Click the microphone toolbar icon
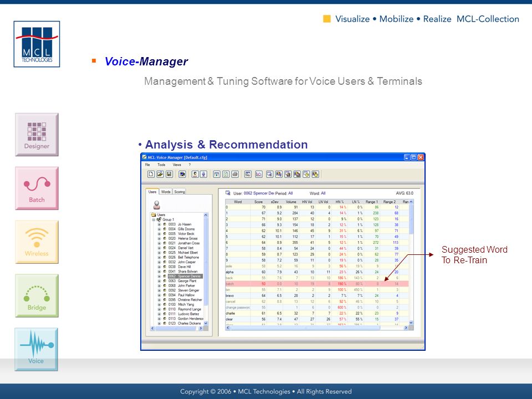Image resolution: width=532 pixels, height=399 pixels. pos(203,175)
